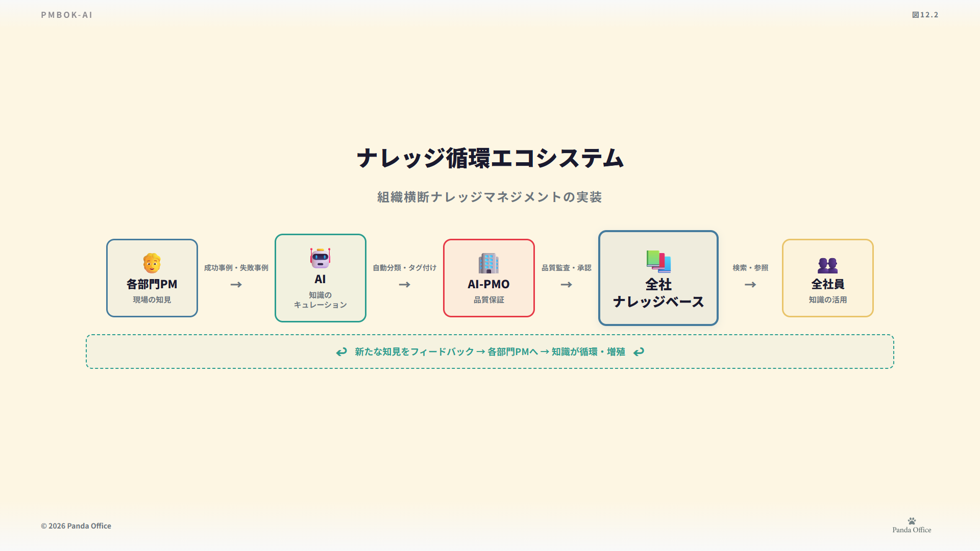Click the 図12.2 figure number

(925, 15)
